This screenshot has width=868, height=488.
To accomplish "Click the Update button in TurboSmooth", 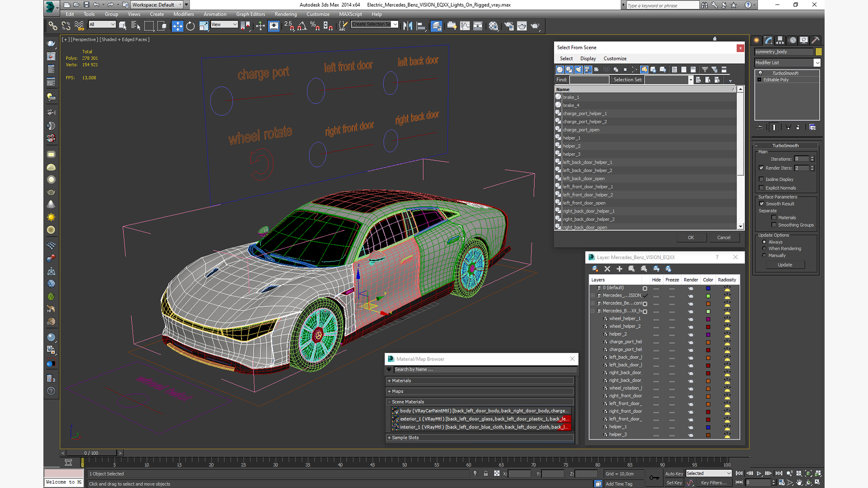I will pos(784,265).
